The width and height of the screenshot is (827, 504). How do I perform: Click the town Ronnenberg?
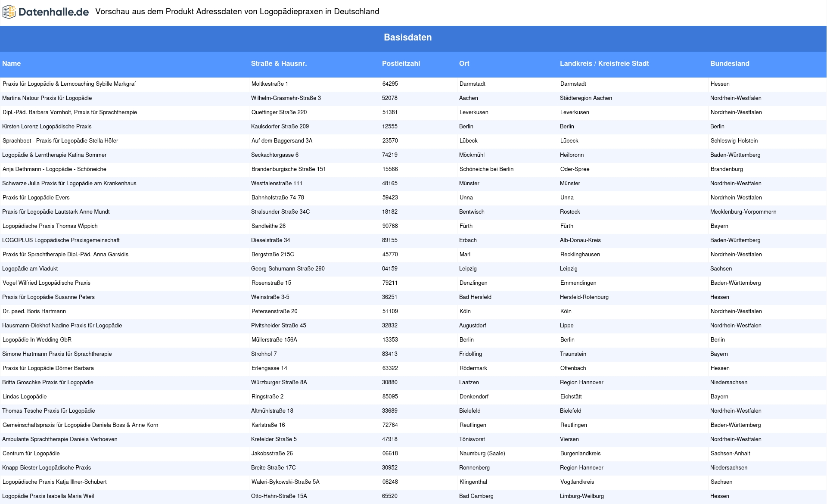point(474,468)
